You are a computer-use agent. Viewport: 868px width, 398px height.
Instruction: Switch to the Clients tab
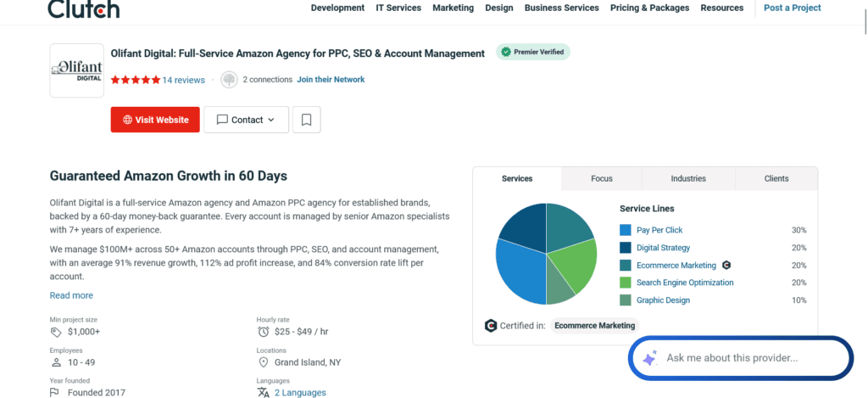[x=776, y=178]
